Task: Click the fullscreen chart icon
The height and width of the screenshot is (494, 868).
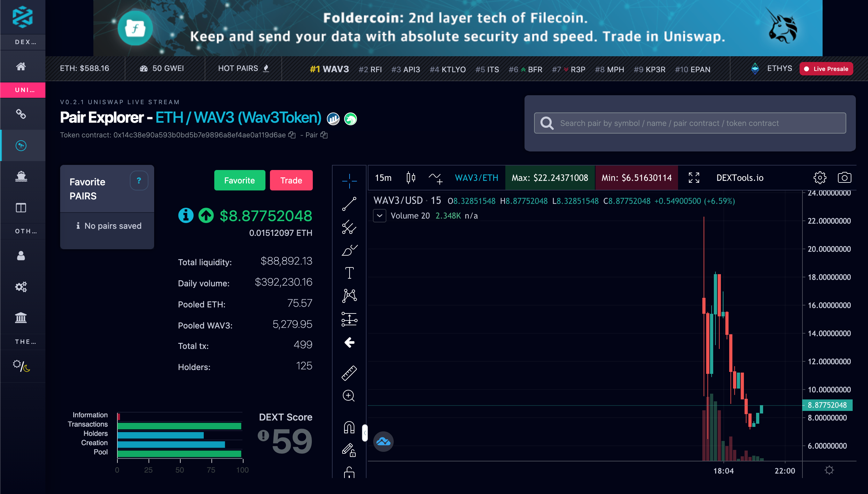Action: coord(694,177)
